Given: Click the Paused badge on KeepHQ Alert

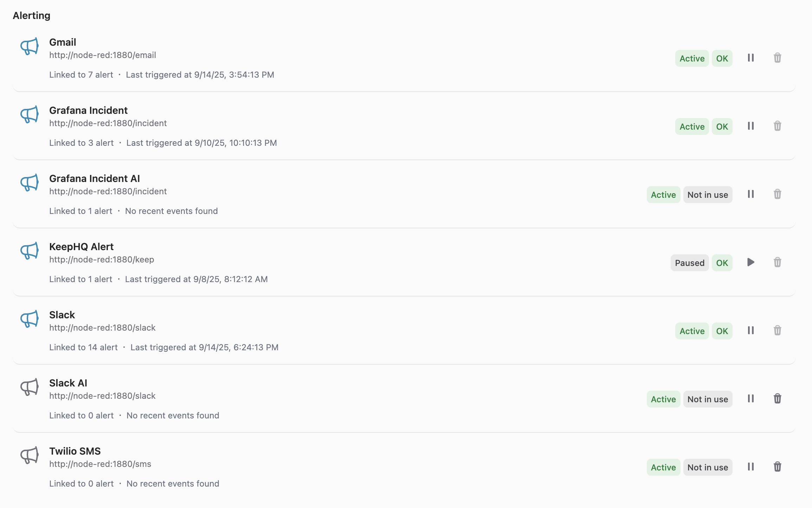Looking at the screenshot, I should [x=689, y=263].
